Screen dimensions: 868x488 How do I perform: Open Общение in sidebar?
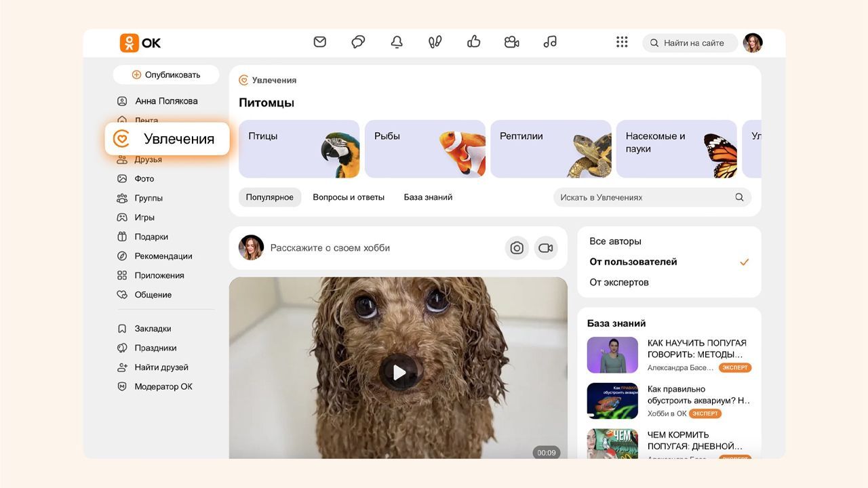click(x=144, y=295)
